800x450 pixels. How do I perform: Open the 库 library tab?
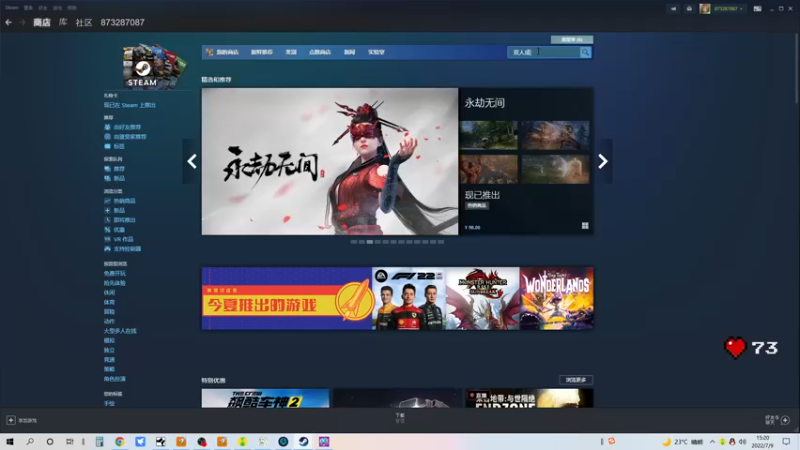pos(63,22)
